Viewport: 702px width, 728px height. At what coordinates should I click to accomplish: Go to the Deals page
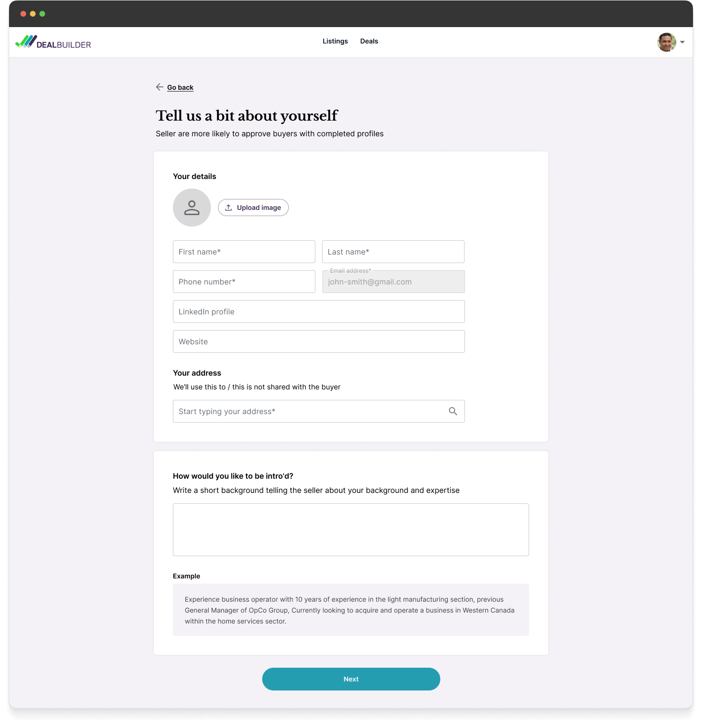tap(369, 41)
